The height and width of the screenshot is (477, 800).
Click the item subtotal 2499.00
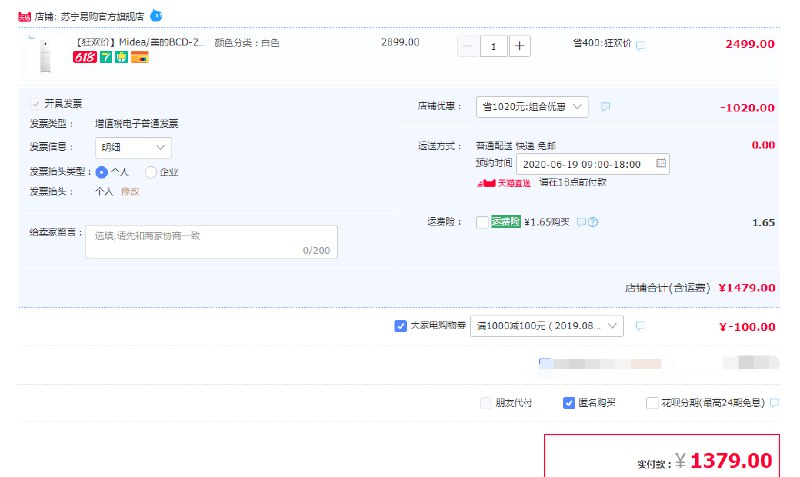[x=750, y=44]
